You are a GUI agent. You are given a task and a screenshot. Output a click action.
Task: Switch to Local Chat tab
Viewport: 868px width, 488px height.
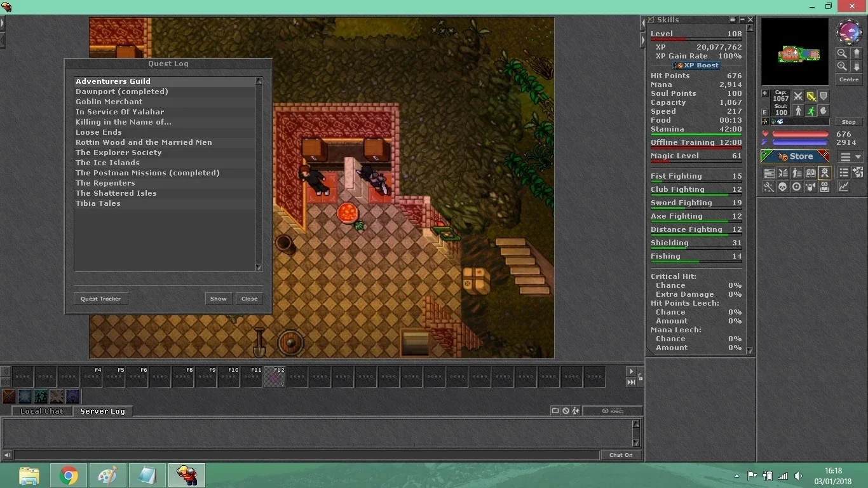pyautogui.click(x=42, y=411)
